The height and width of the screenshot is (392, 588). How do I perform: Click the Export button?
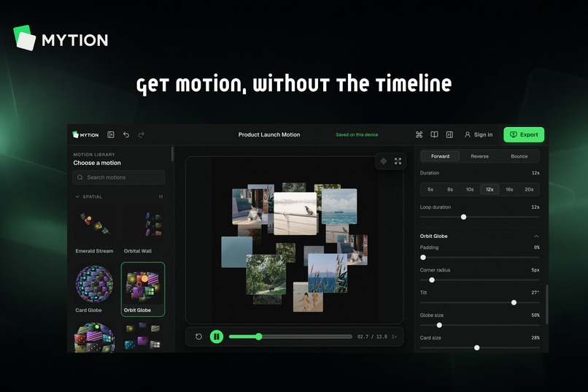coord(524,134)
